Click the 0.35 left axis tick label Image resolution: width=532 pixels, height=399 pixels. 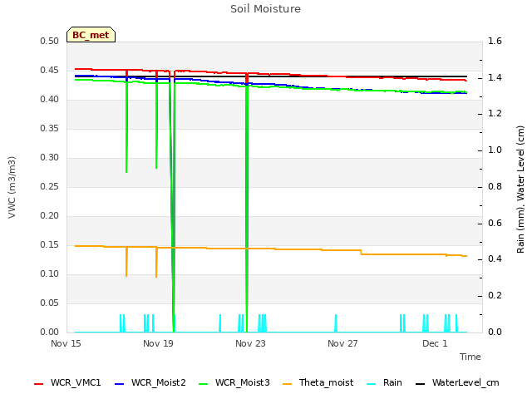click(x=50, y=129)
